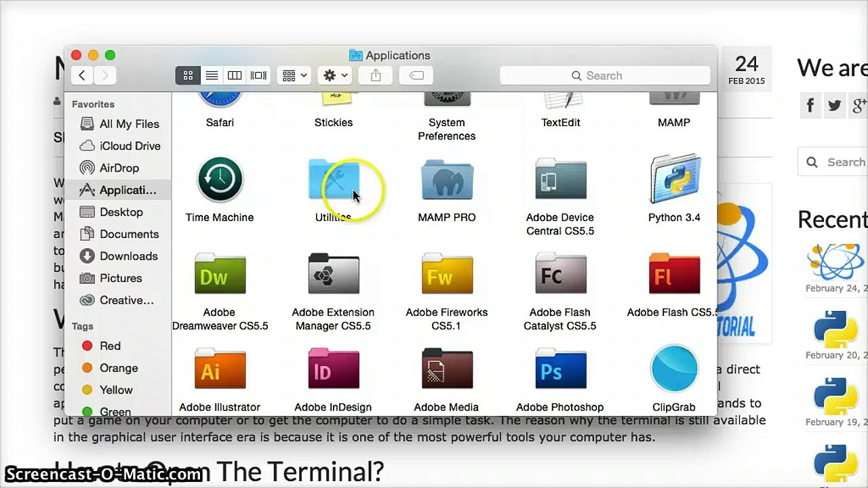Viewport: 868px width, 488px height.
Task: Open the MAMP PRO folder icon
Action: point(447,180)
